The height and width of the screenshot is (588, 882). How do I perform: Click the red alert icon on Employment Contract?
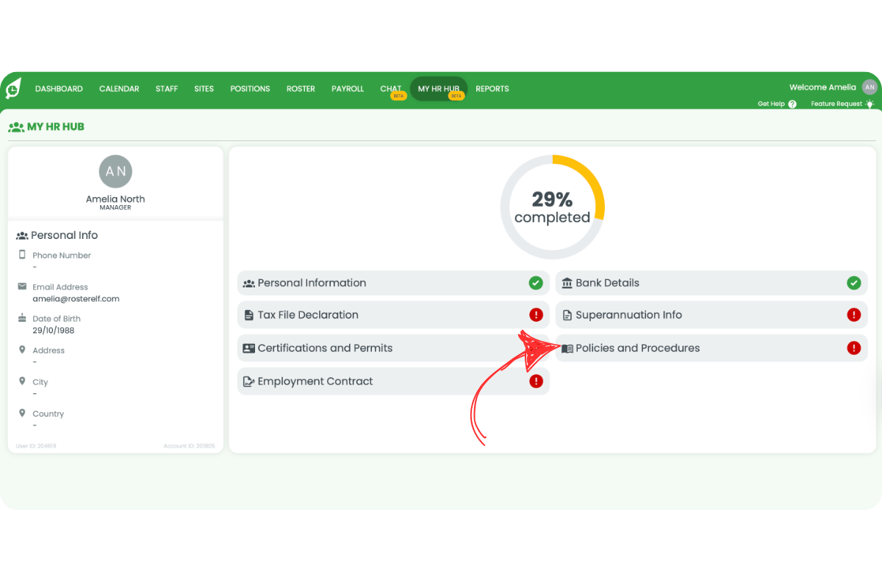(x=536, y=381)
